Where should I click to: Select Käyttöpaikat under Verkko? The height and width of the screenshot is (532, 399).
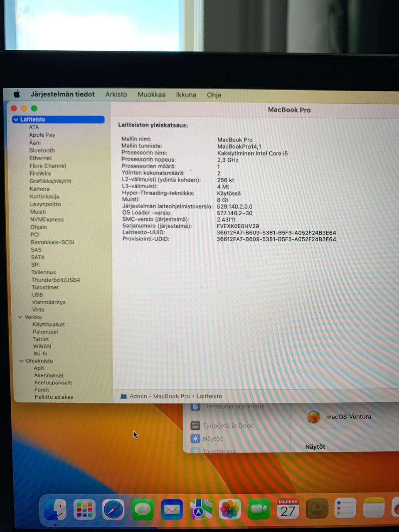(49, 324)
